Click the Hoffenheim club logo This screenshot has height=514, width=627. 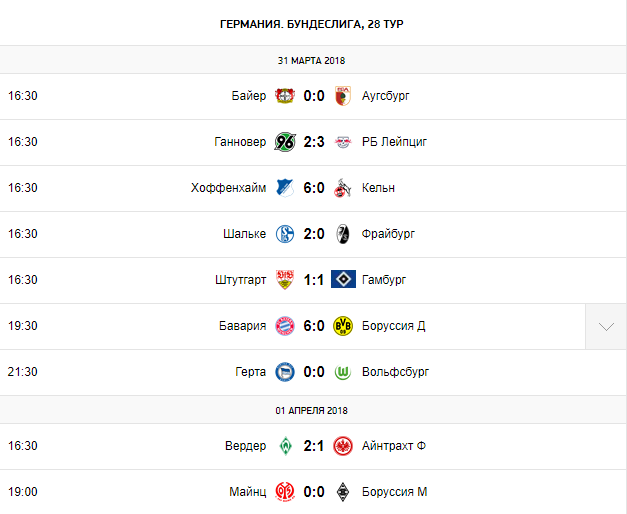[285, 188]
